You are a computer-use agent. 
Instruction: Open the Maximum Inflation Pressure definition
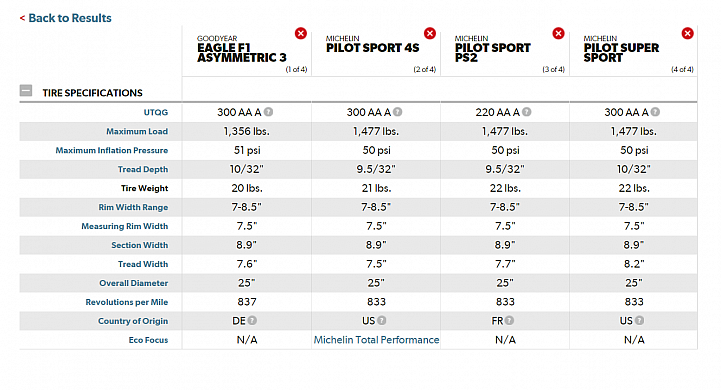(x=112, y=150)
